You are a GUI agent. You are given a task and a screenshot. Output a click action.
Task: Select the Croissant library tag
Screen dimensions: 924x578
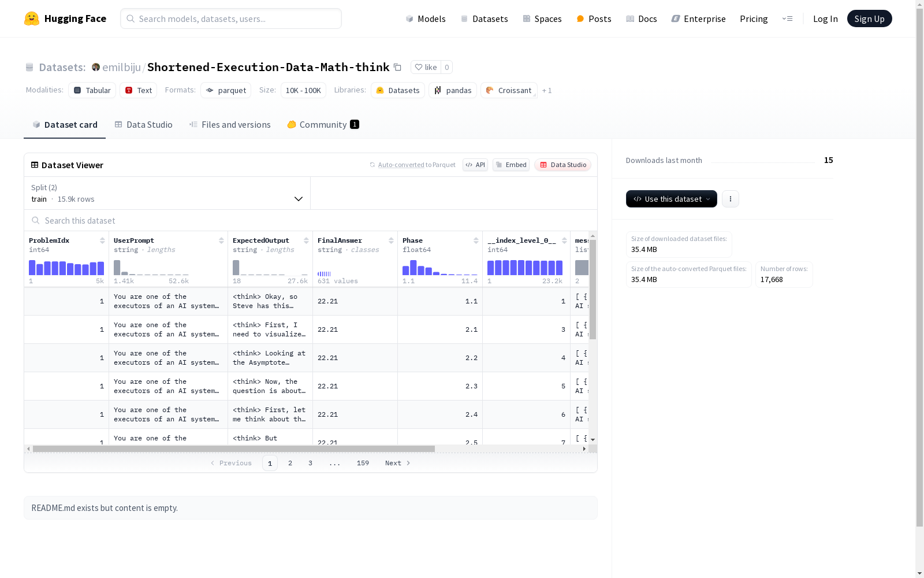click(509, 90)
